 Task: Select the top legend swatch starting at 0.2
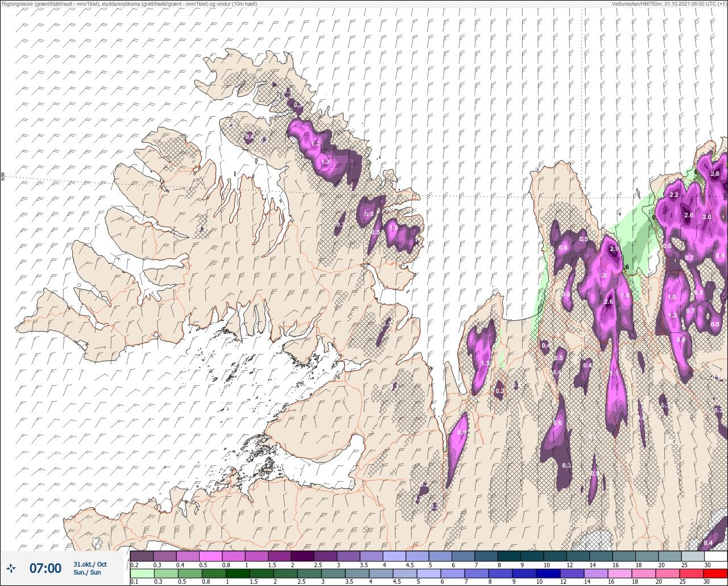pyautogui.click(x=142, y=556)
